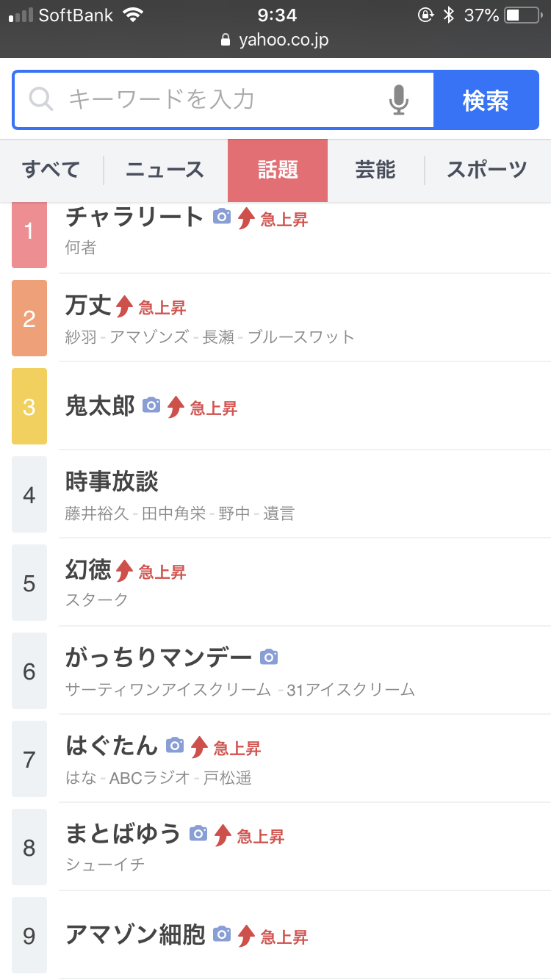
Task: Tap the rising arrow icon beside 万丈
Action: point(125,306)
